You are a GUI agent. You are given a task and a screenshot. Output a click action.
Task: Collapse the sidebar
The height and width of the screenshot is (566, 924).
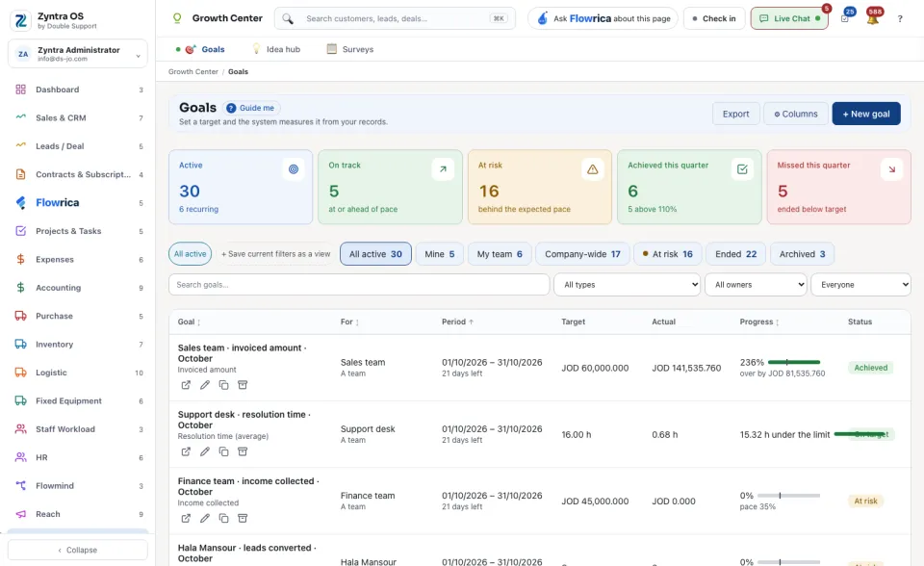[78, 550]
